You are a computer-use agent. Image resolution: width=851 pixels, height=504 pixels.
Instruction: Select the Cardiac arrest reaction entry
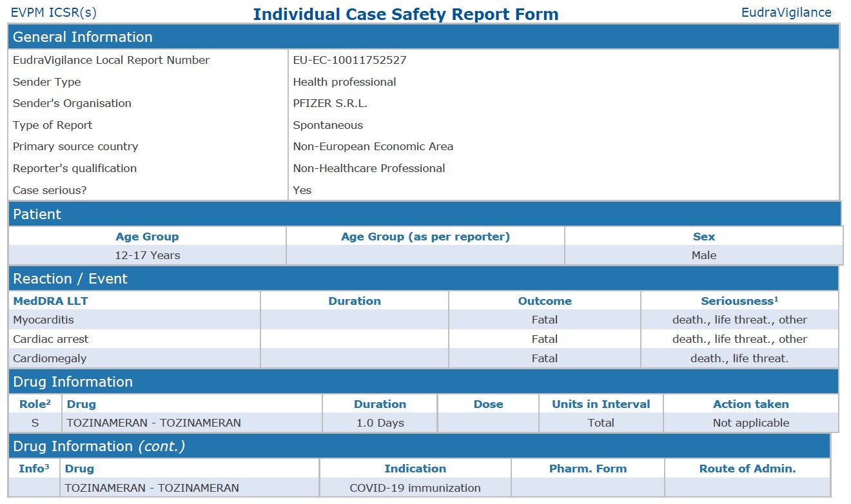coord(50,339)
